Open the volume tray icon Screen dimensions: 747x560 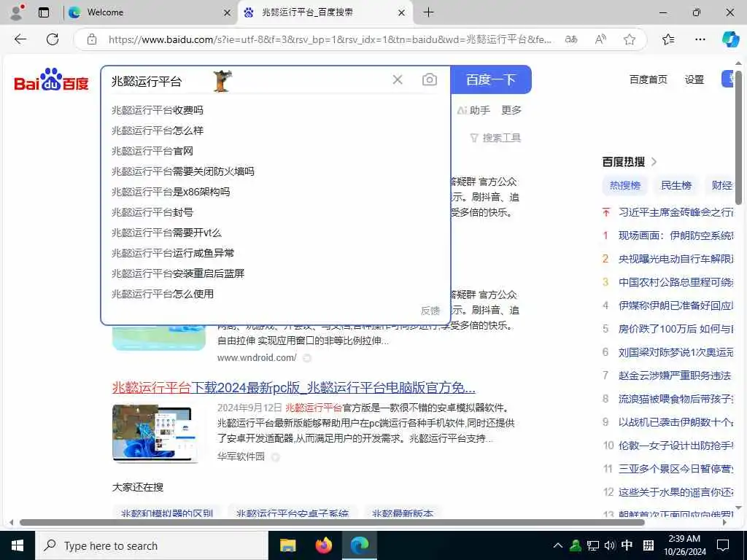click(x=609, y=545)
